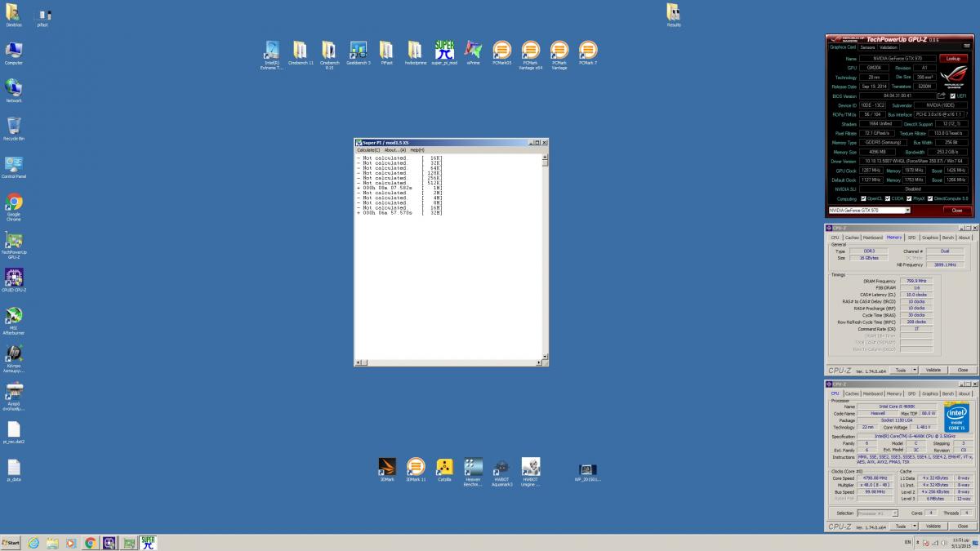The width and height of the screenshot is (980, 551).
Task: Open the Help menu in Super PI
Action: point(417,150)
